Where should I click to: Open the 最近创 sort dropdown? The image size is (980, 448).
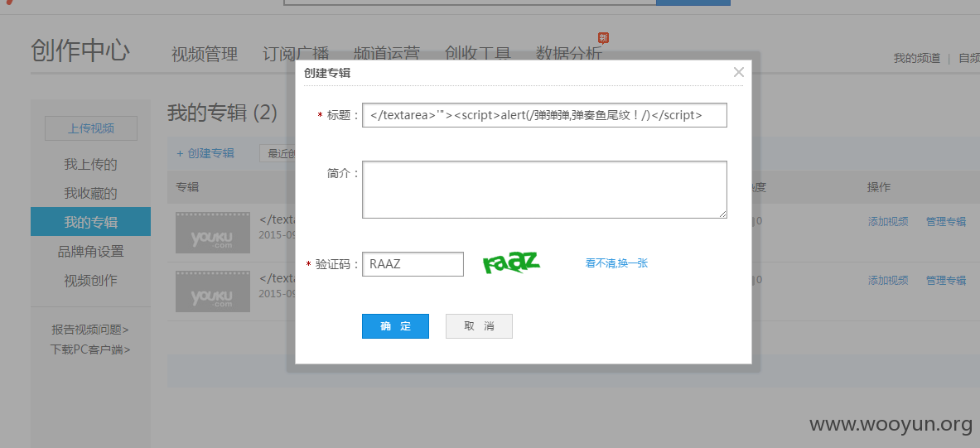(278, 153)
